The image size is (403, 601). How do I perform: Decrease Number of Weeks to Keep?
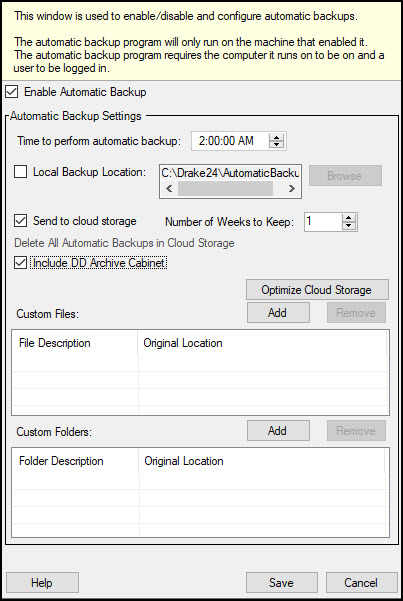click(x=348, y=226)
